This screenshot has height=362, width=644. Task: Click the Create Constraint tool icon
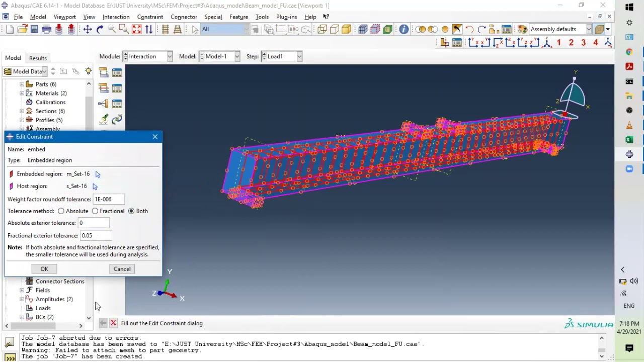103,104
